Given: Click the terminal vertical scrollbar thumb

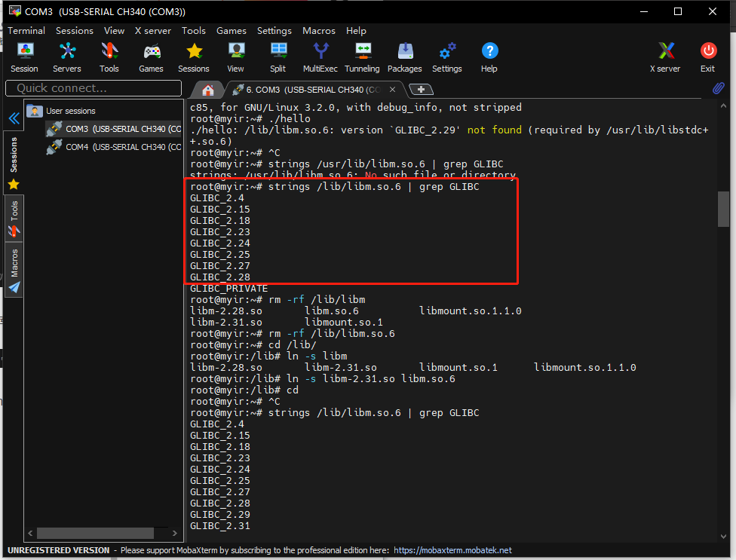Looking at the screenshot, I should [x=723, y=210].
